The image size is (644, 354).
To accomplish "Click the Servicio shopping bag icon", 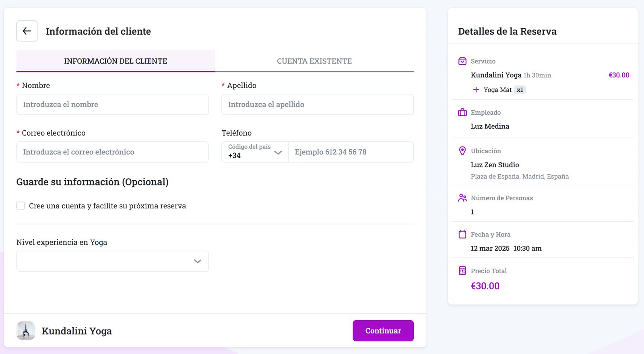I will pos(462,61).
